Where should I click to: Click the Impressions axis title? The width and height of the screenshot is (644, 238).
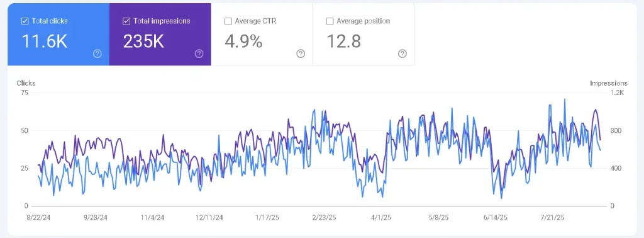[609, 83]
